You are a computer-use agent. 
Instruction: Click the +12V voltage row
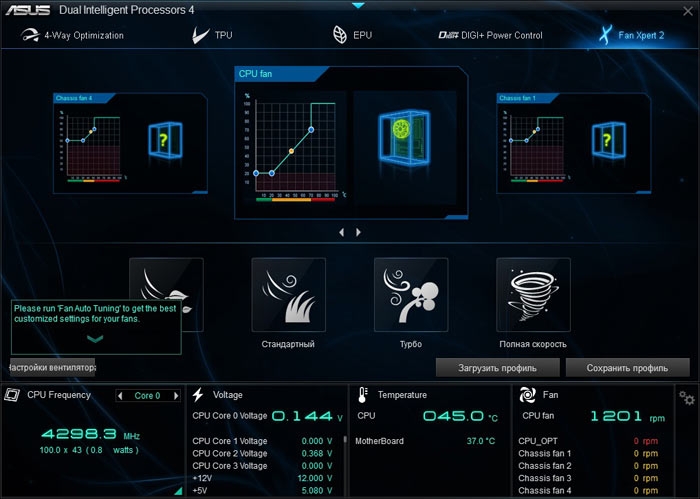(262, 478)
